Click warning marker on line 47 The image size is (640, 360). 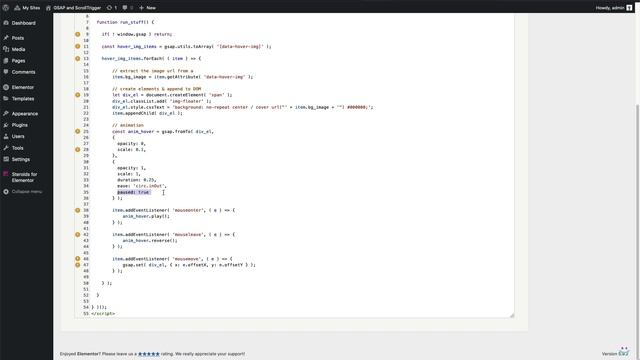coord(78,265)
